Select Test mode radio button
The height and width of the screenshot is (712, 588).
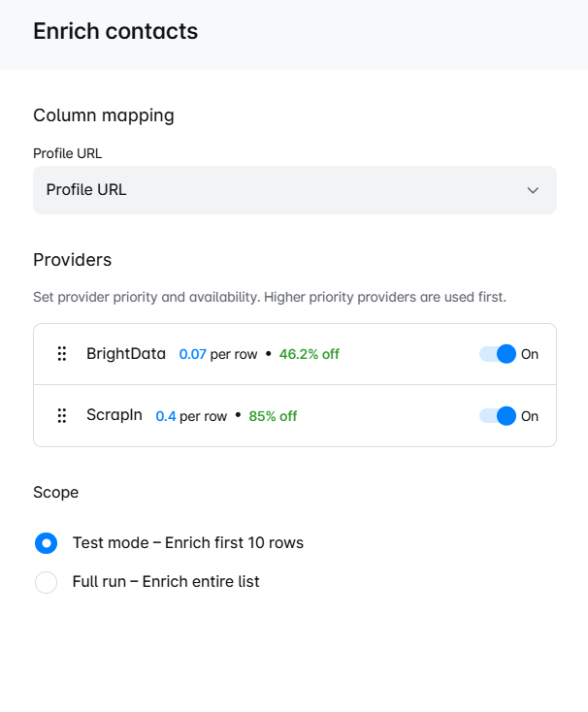pyautogui.click(x=46, y=543)
